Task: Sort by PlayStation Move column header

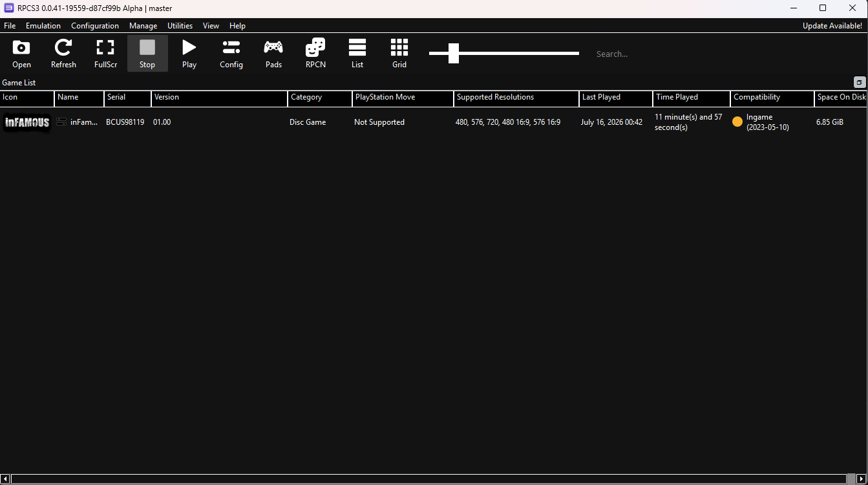Action: click(403, 98)
